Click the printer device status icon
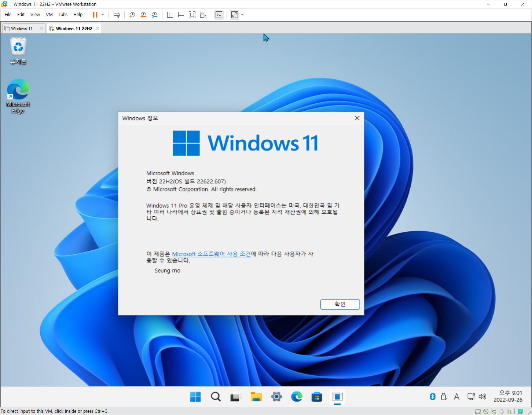Image resolution: width=532 pixels, height=415 pixels. (501, 411)
